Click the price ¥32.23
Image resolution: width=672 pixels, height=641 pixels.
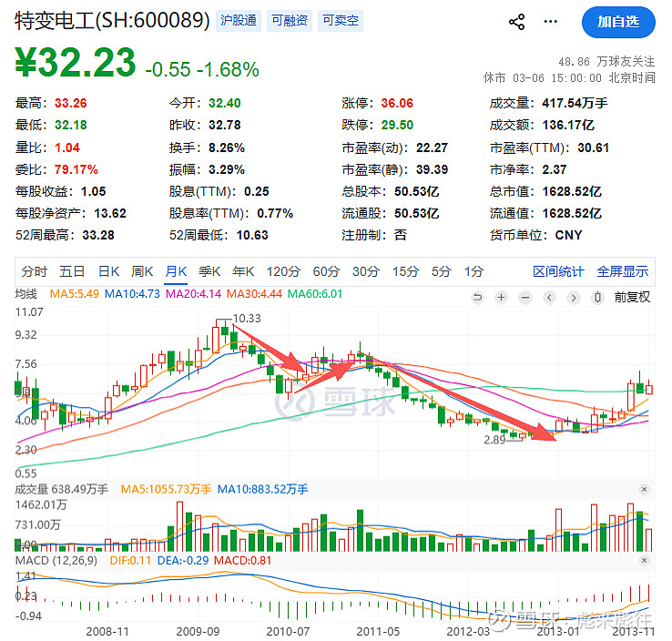click(76, 63)
